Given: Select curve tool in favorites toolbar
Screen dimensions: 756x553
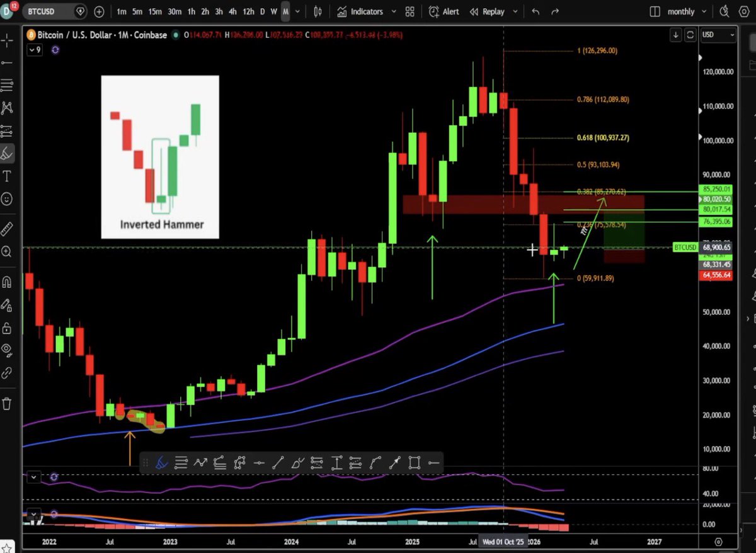Looking at the screenshot, I should pyautogui.click(x=376, y=463).
